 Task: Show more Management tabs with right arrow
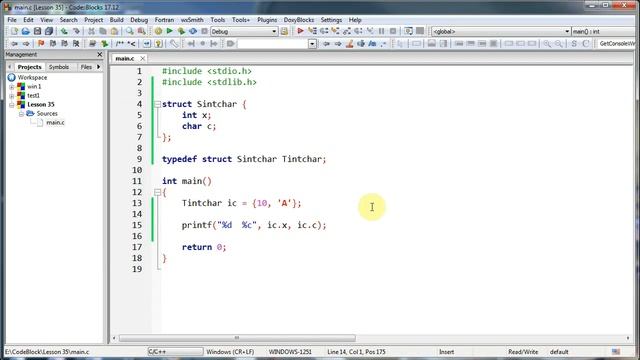[x=98, y=67]
